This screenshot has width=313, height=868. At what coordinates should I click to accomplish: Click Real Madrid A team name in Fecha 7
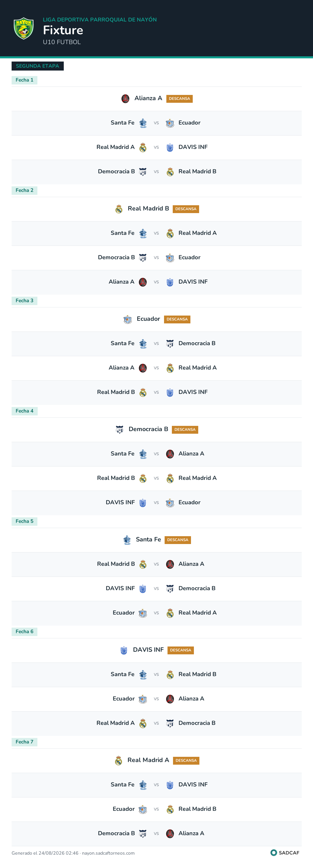click(x=148, y=760)
